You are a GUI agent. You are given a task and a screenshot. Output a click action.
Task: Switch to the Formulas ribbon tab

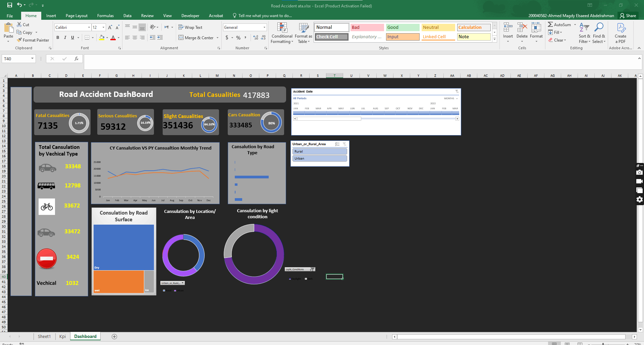click(x=105, y=15)
